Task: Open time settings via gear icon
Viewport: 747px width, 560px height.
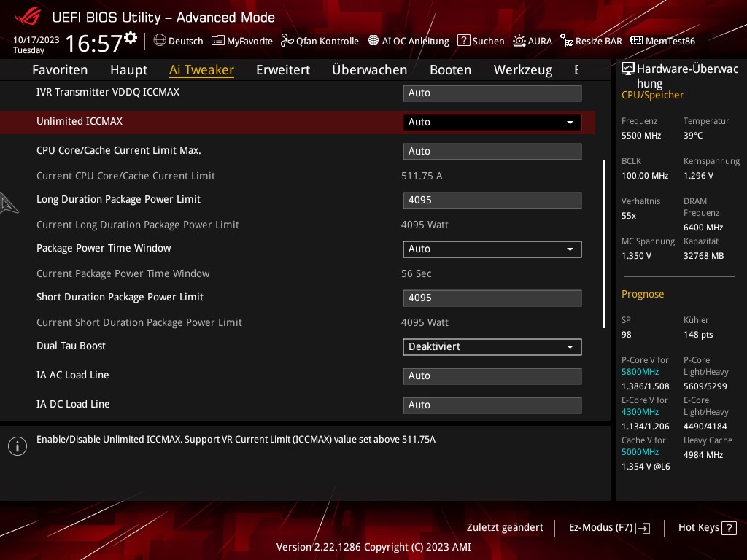Action: (x=131, y=38)
